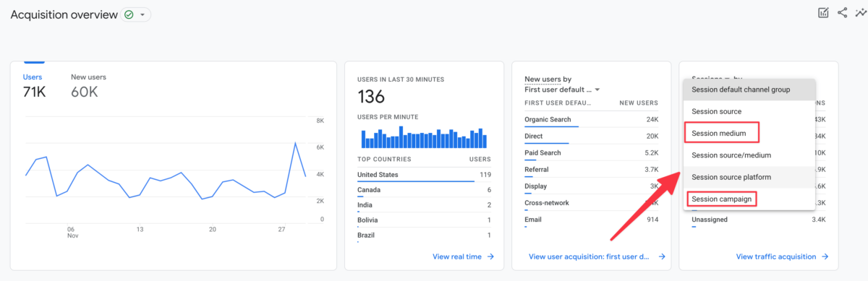Click the Top Countries column header
This screenshot has height=281, width=868.
pos(384,159)
